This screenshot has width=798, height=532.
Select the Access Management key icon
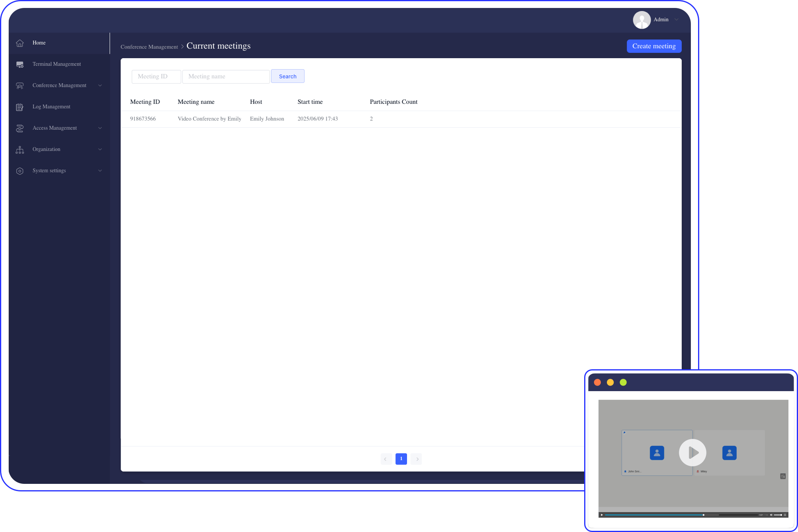20,128
